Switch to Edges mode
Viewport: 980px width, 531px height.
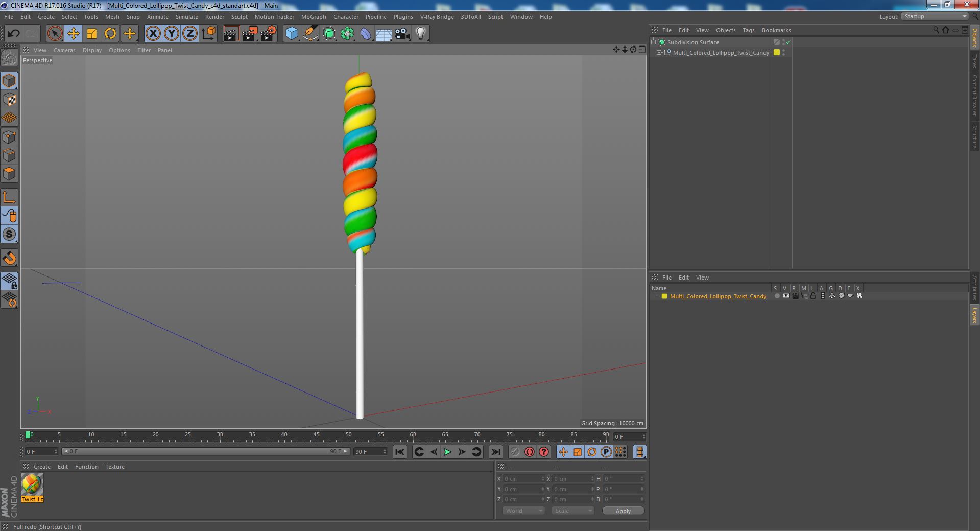tap(9, 155)
